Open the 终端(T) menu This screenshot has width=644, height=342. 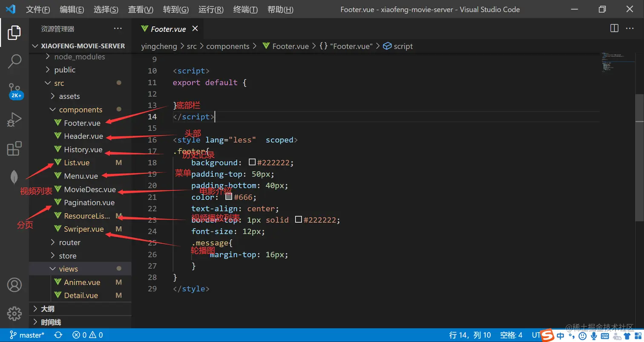(246, 9)
